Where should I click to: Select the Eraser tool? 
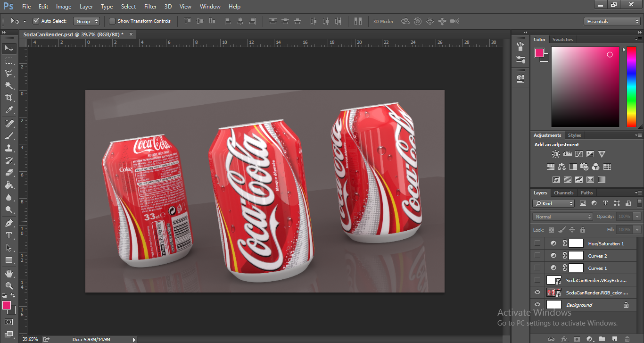coord(9,173)
